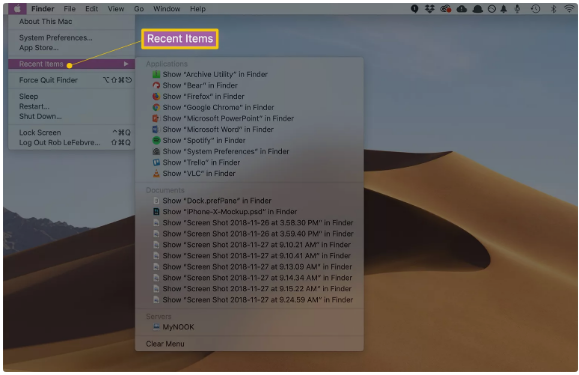Screen dimensions: 579x375
Task: Open the Finder menu
Action: [42, 8]
